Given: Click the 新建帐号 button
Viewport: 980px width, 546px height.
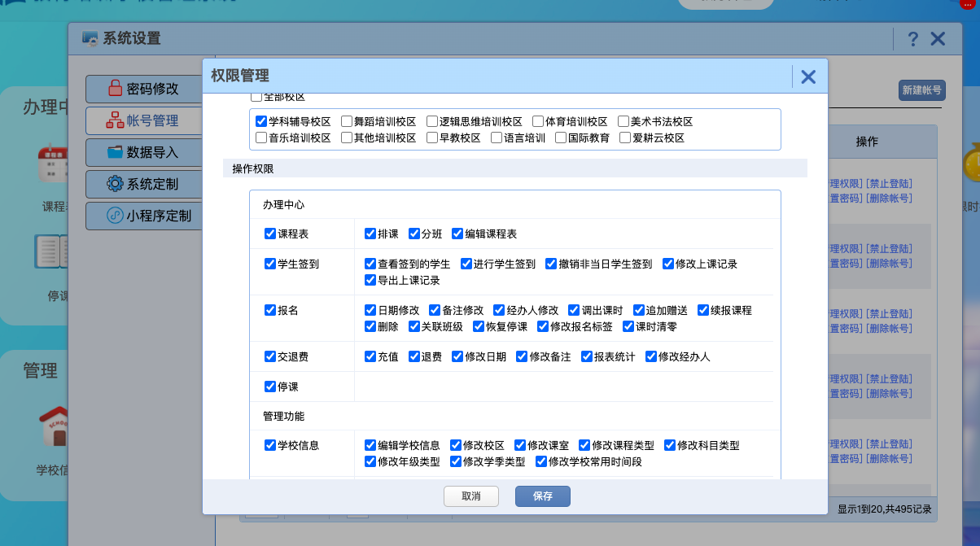Looking at the screenshot, I should click(921, 90).
